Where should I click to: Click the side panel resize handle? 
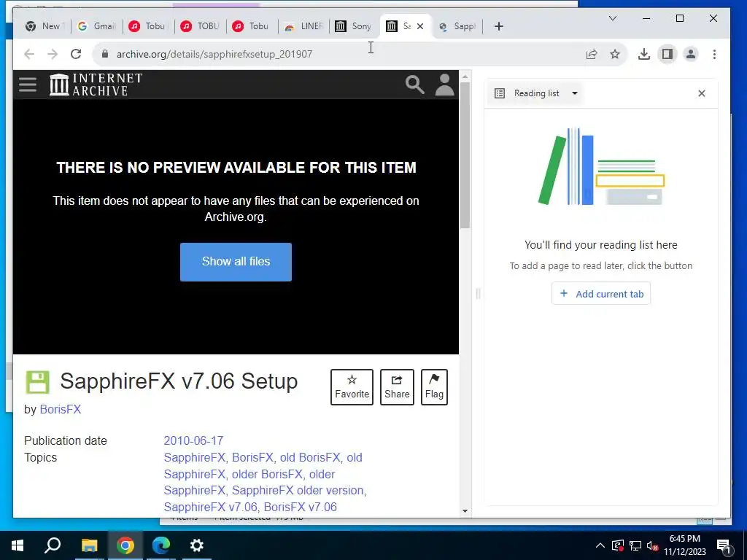(x=478, y=293)
